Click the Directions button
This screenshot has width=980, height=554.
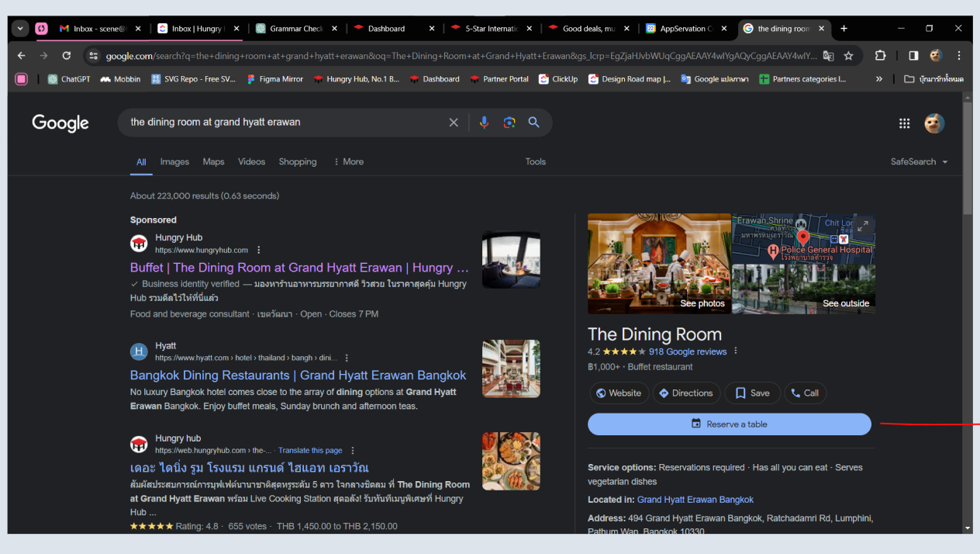[x=686, y=393]
